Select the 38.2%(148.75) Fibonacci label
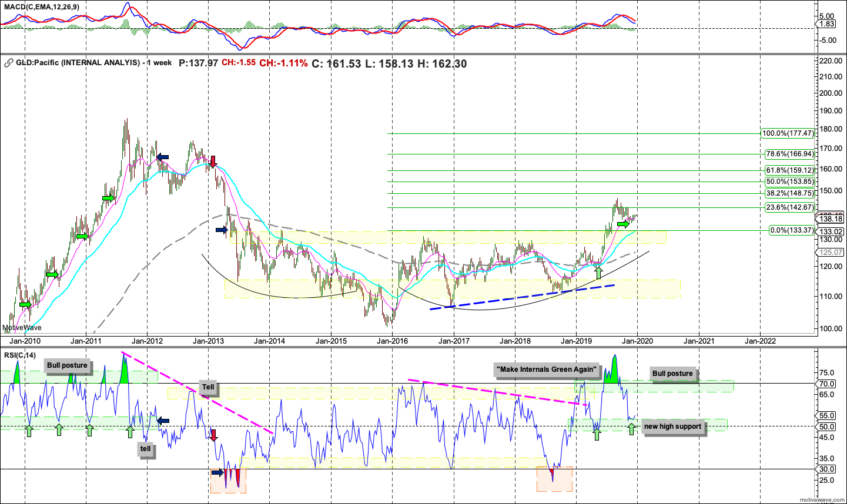The height and width of the screenshot is (504, 847). click(790, 193)
